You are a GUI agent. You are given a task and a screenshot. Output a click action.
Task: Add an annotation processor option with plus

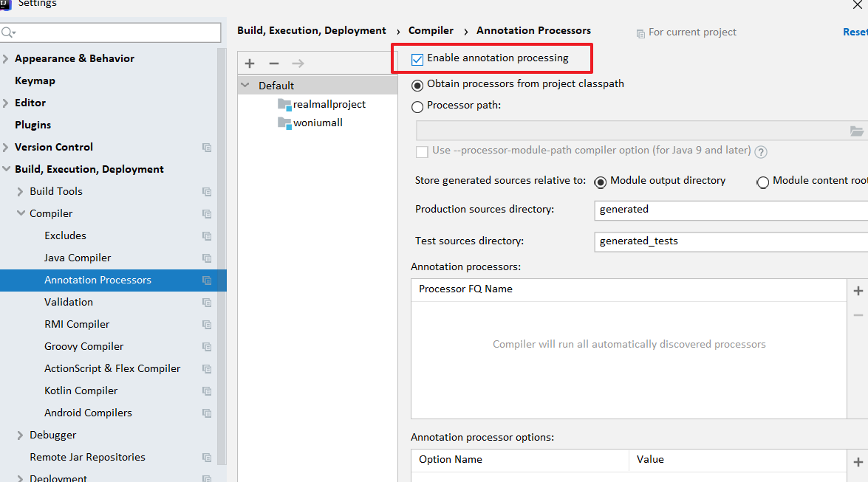tap(858, 462)
